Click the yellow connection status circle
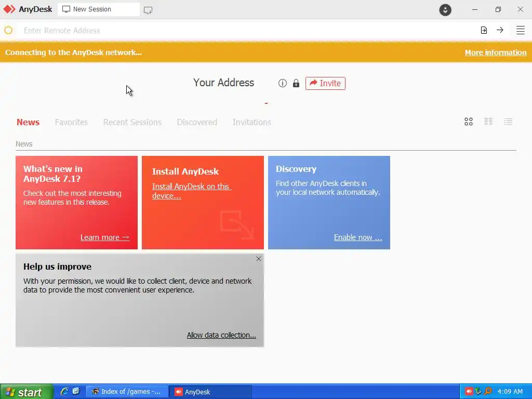Viewport: 532px width, 399px height. click(8, 30)
